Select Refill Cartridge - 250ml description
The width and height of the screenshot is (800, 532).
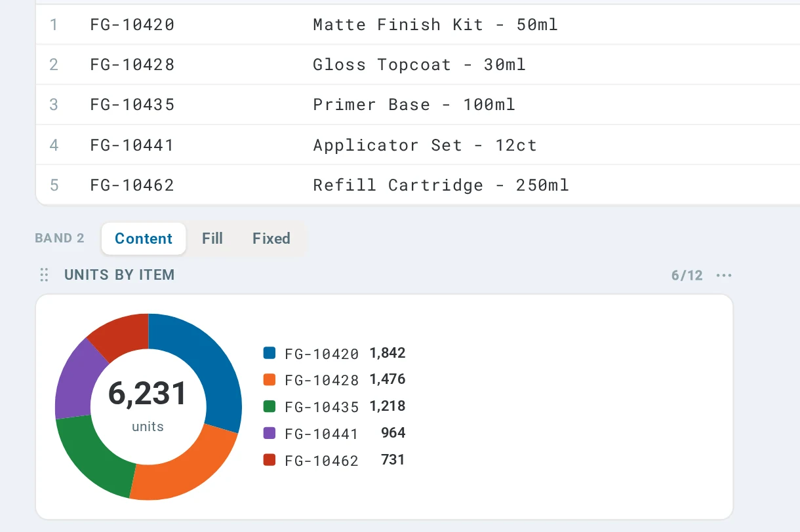[441, 185]
